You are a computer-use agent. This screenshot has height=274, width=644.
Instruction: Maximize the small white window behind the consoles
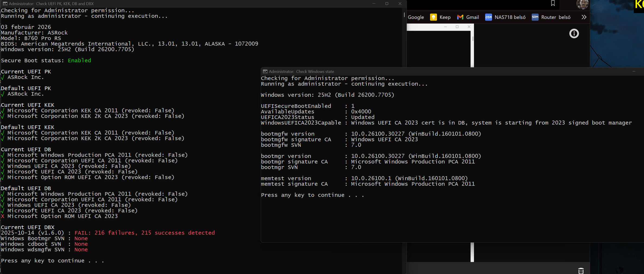pyautogui.click(x=457, y=27)
